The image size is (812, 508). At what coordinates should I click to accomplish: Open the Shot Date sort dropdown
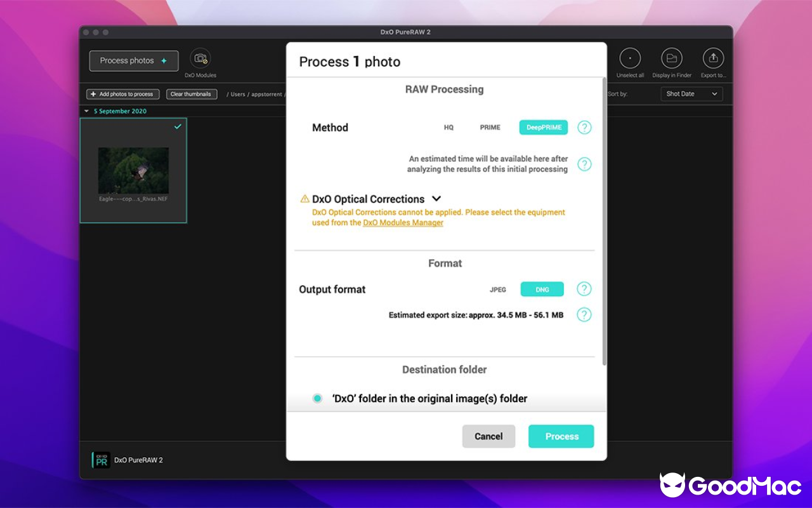(x=691, y=94)
